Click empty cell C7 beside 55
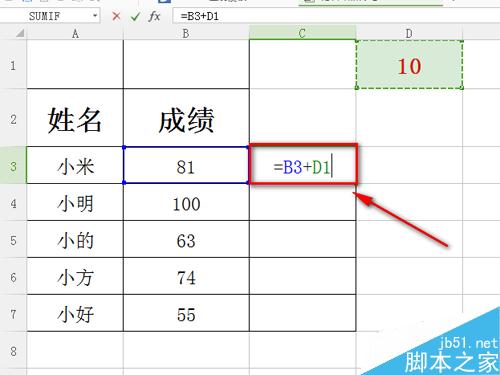 click(x=302, y=313)
